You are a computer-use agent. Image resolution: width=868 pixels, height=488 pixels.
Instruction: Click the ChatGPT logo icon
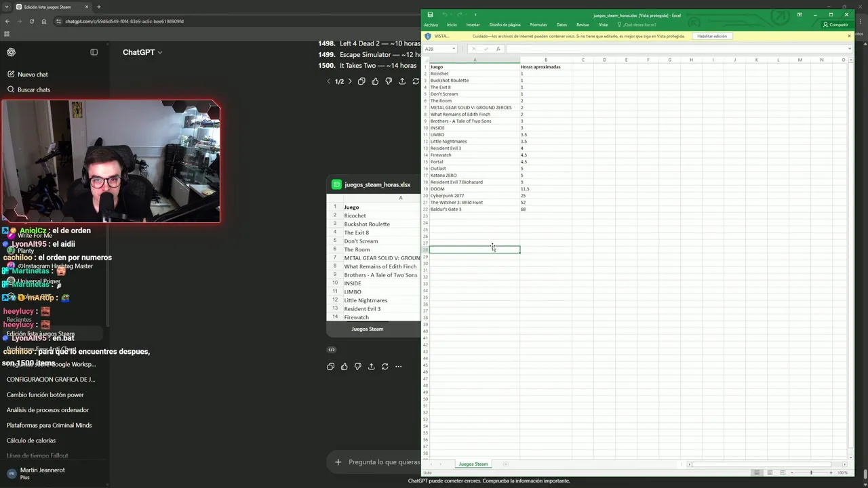tap(11, 52)
